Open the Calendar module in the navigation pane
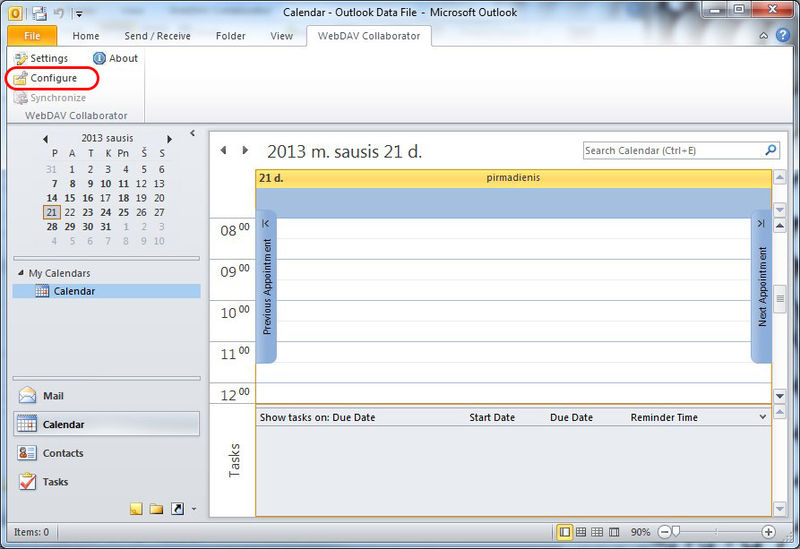 107,424
